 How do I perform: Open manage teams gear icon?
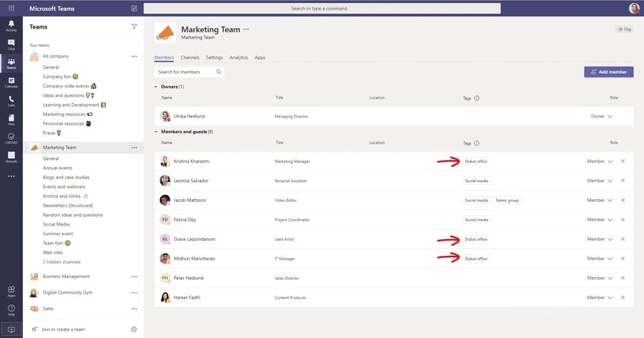pyautogui.click(x=134, y=329)
